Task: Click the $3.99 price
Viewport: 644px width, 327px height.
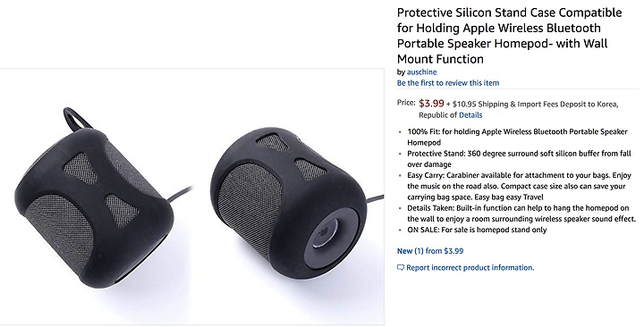Action: point(431,103)
